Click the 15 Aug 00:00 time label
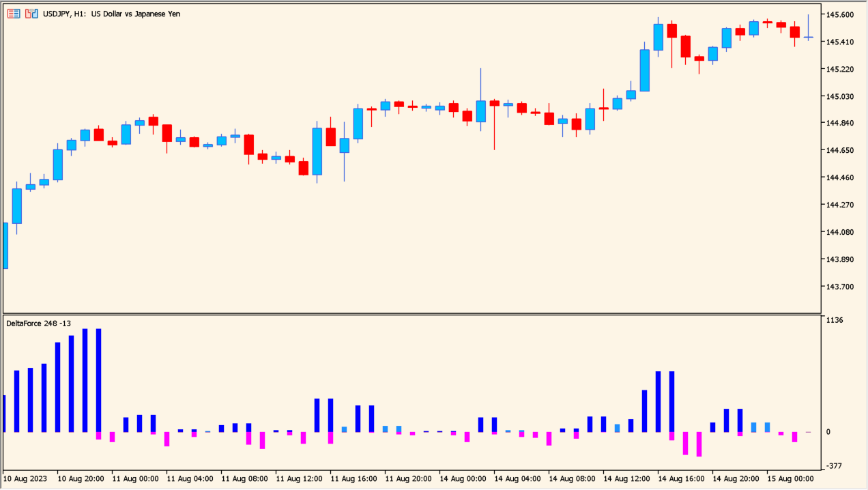Viewport: 868px width, 490px height. [x=790, y=479]
